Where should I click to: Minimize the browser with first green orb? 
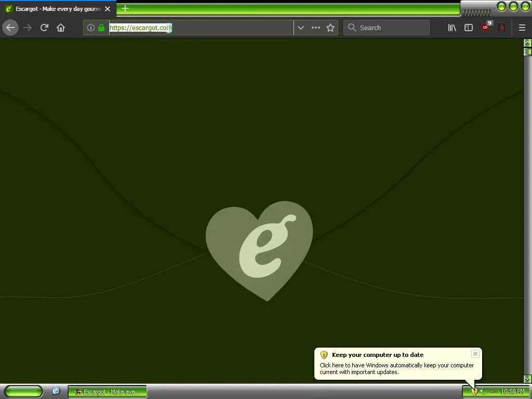(501, 6)
